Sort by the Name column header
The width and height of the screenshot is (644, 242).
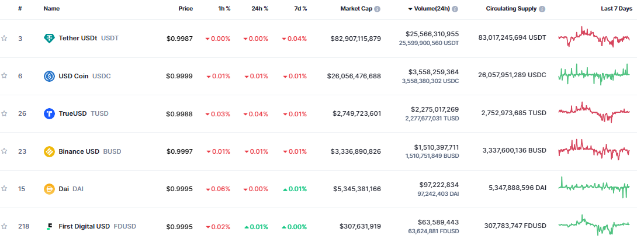pos(51,9)
